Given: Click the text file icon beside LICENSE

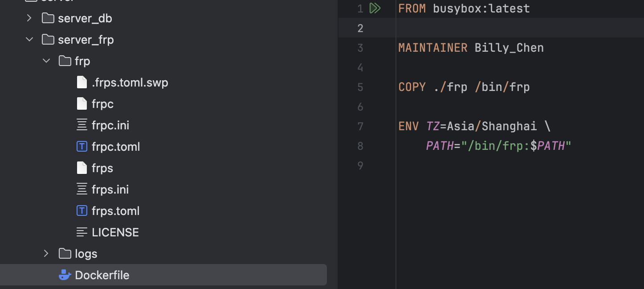Looking at the screenshot, I should pos(82,232).
